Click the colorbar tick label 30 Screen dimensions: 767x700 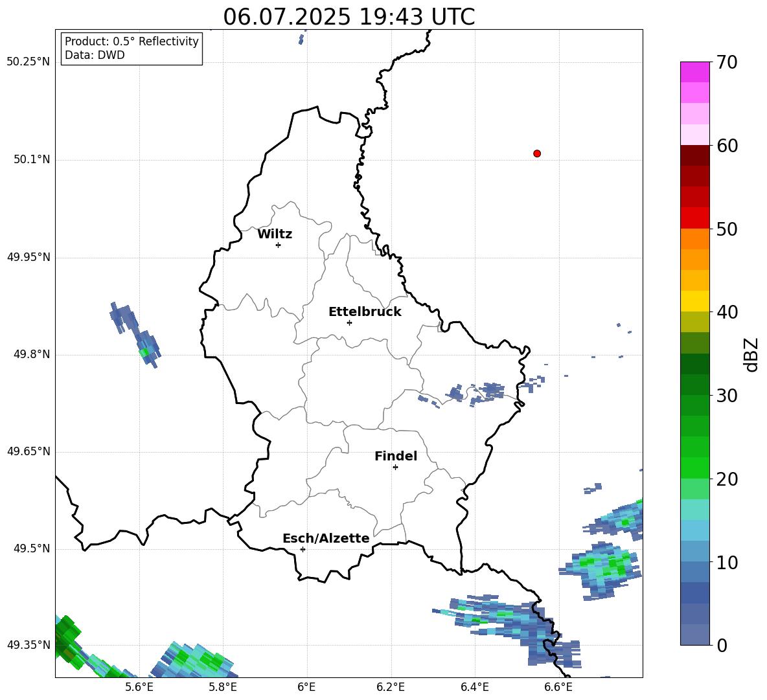click(x=727, y=396)
